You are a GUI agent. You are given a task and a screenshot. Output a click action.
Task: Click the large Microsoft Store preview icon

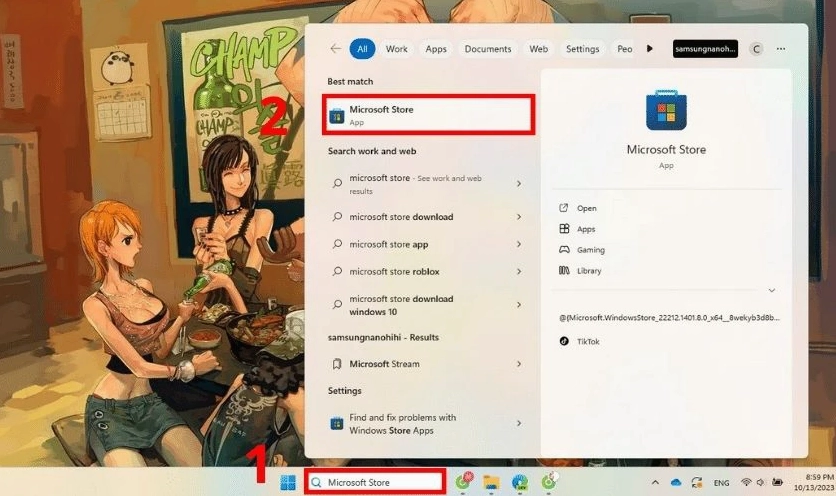[x=666, y=110]
